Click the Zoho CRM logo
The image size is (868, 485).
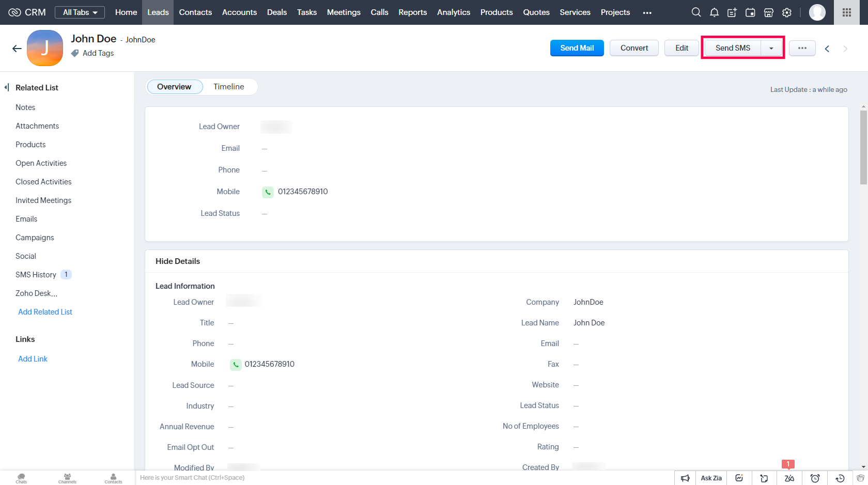pyautogui.click(x=27, y=12)
